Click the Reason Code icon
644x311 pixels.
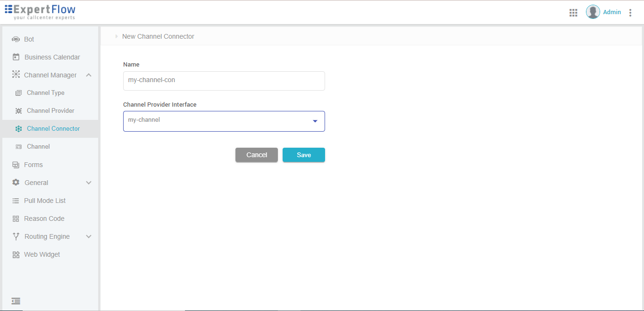click(x=16, y=219)
